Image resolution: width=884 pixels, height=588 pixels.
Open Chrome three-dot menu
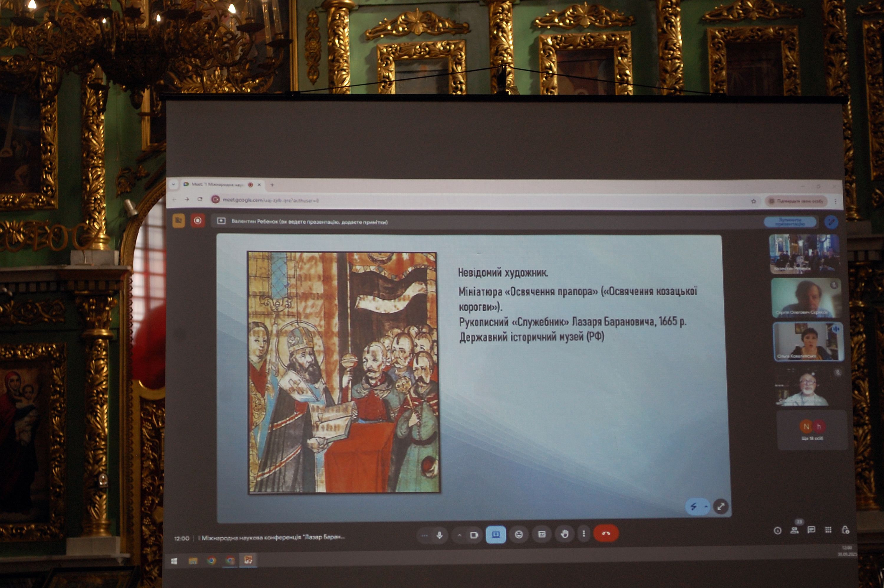coord(835,202)
